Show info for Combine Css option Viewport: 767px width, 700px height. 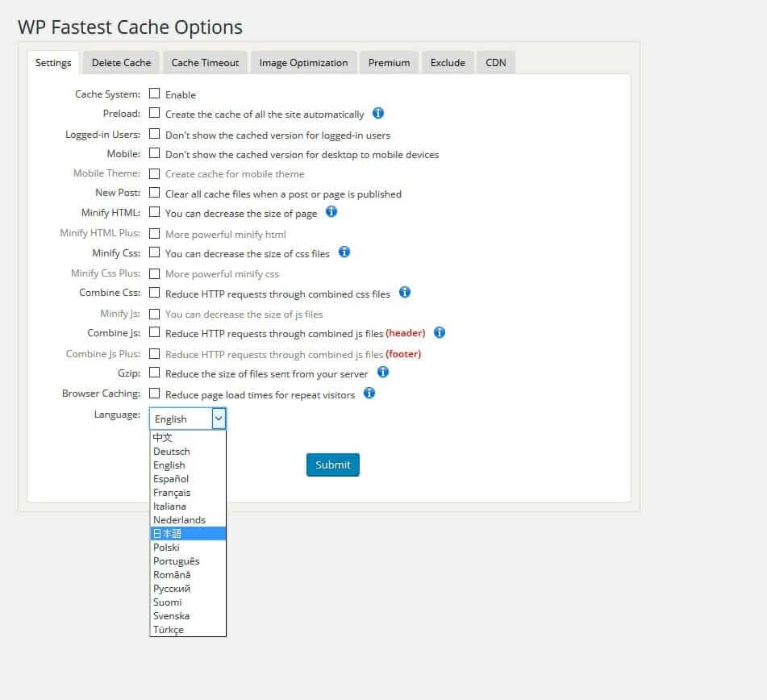[405, 293]
